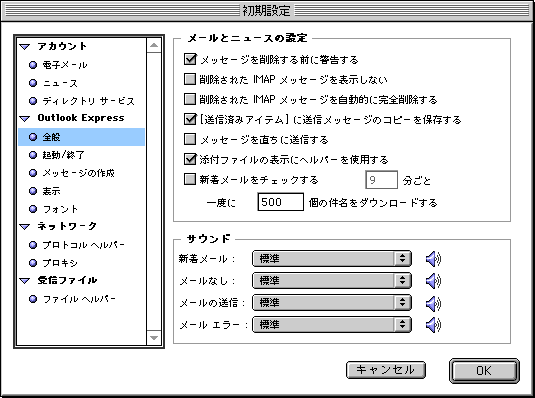
Task: Click the minutes interval field showing 9
Action: [381, 180]
